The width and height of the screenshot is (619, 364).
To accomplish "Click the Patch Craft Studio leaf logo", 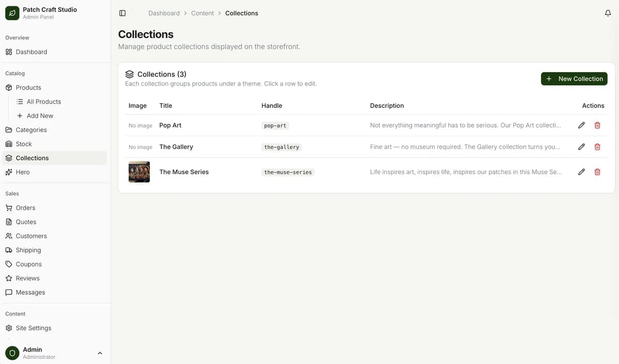I will 12,13.
